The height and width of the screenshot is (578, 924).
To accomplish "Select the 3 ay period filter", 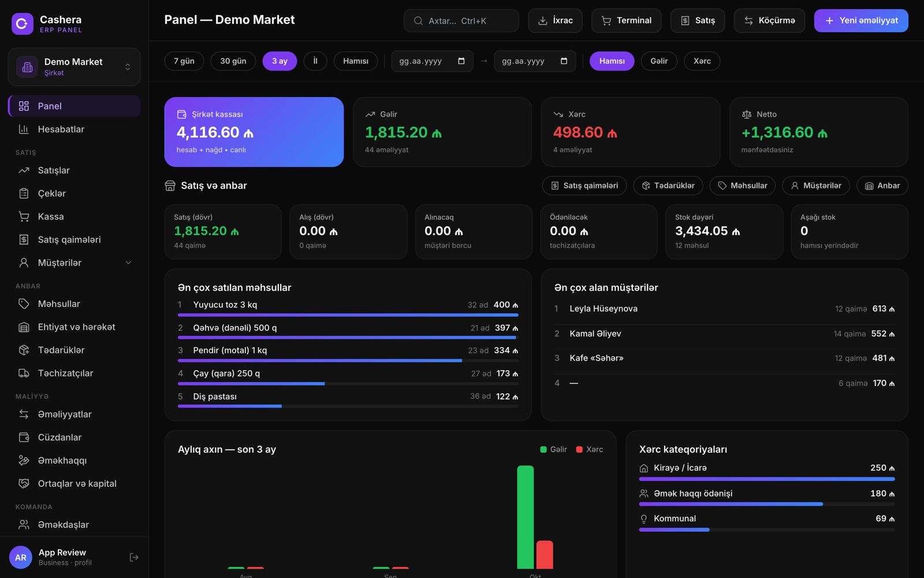I will point(280,61).
